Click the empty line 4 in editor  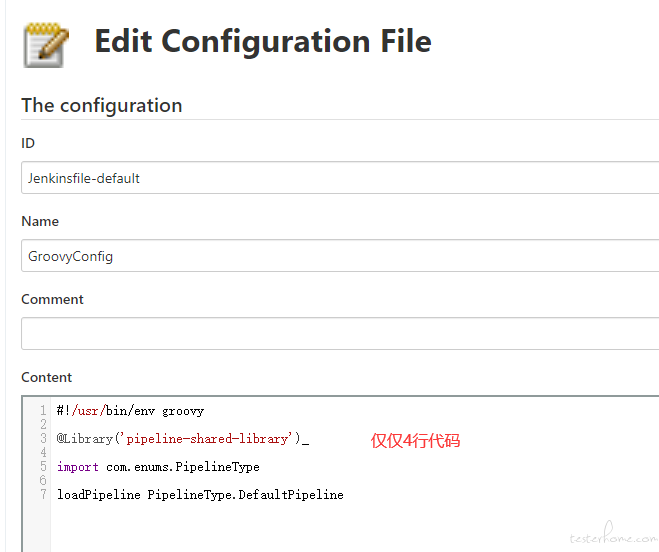point(353,453)
